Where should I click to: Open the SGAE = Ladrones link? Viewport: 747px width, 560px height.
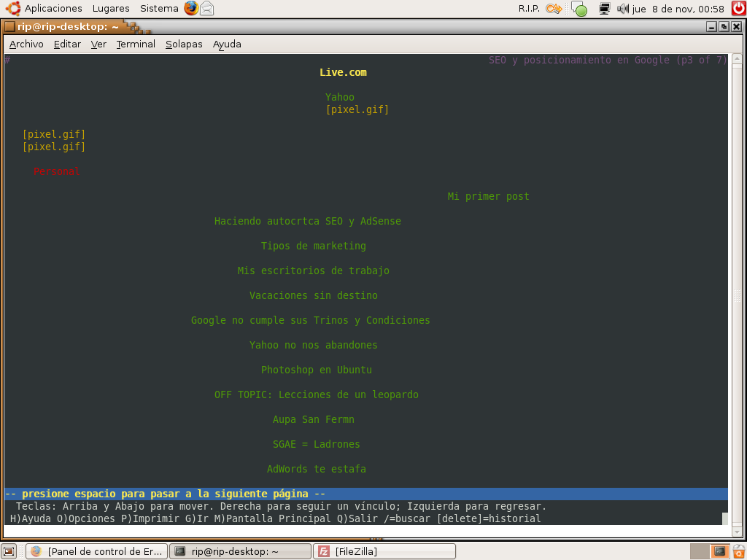click(x=317, y=444)
